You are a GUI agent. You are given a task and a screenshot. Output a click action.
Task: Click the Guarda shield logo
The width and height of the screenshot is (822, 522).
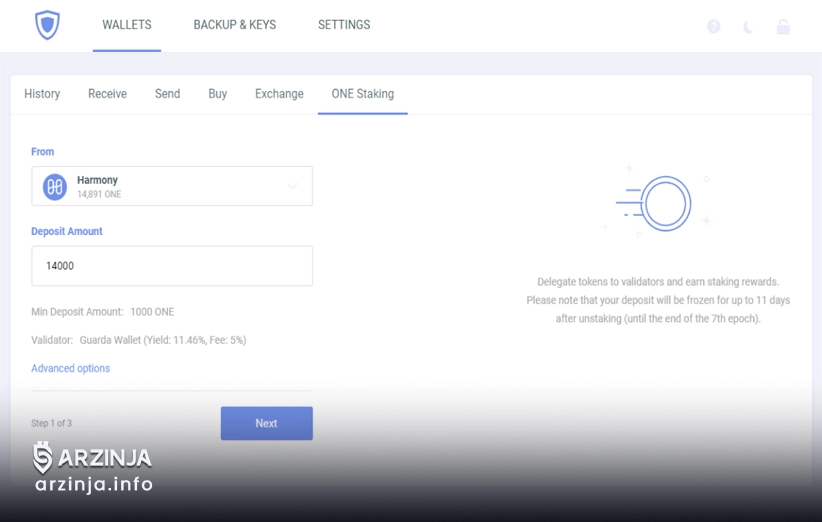point(47,25)
